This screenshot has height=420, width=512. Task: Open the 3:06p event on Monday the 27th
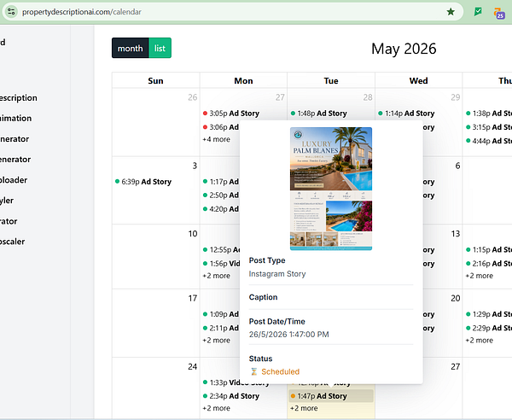(221, 127)
